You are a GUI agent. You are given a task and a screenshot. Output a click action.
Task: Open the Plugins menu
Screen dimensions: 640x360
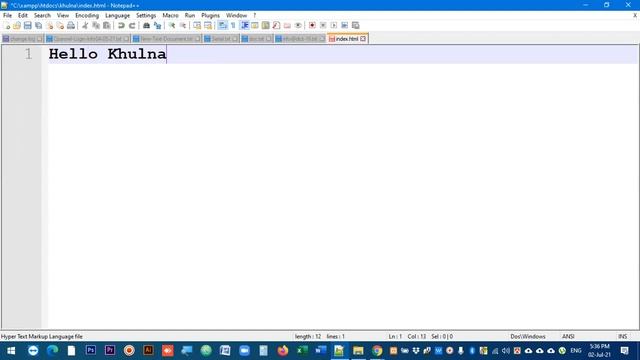[x=210, y=15]
